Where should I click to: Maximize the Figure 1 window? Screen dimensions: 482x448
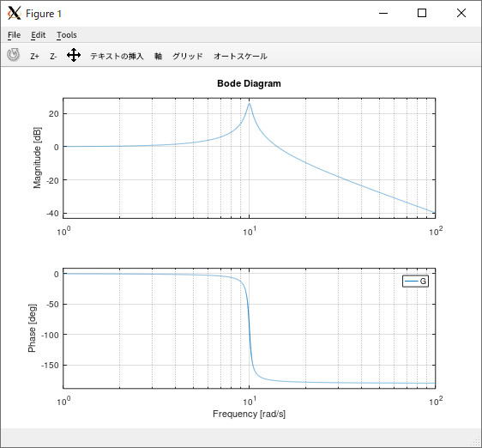tap(422, 13)
